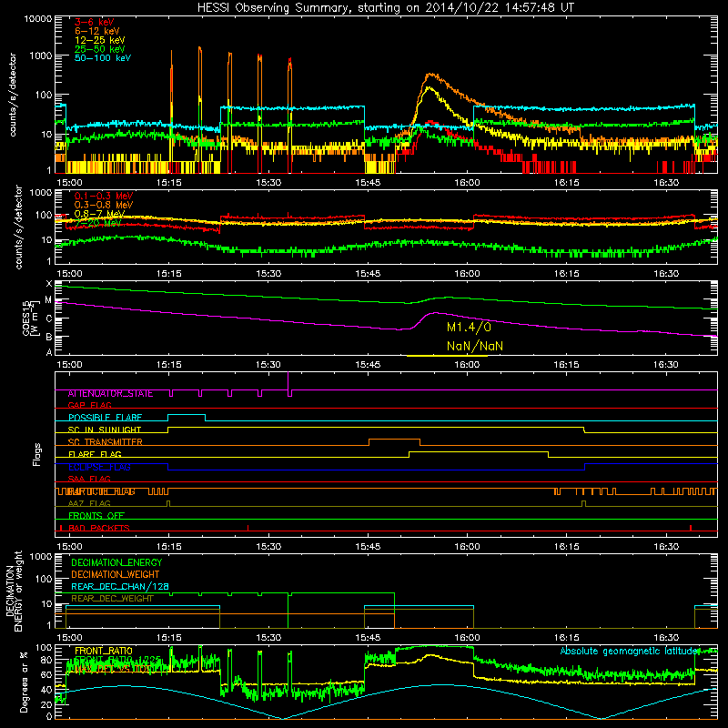Click the REAR_DEC_WEIGHT legend label
The image size is (728, 728).
coord(112,599)
